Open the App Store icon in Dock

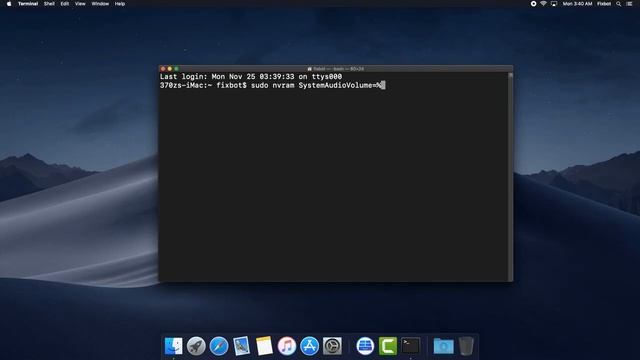click(310, 346)
